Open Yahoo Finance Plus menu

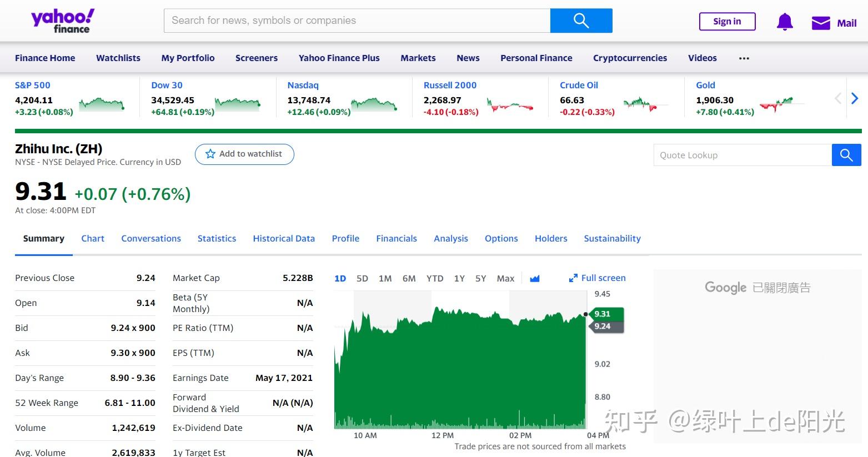339,58
